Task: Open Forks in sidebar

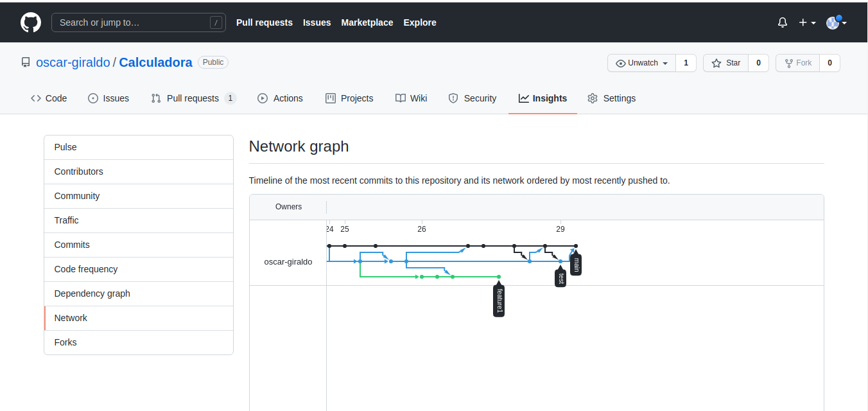Action: pos(139,342)
